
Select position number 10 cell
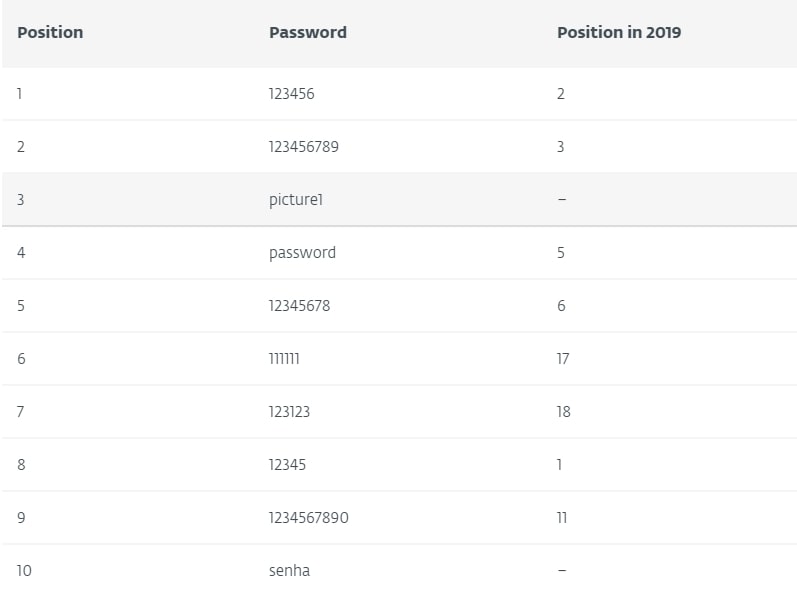click(24, 571)
